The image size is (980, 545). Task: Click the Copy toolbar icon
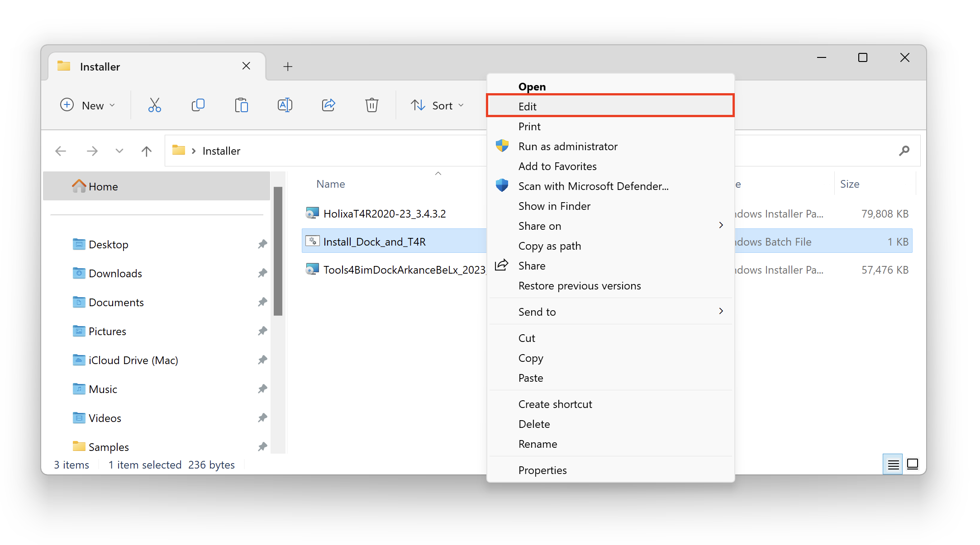coord(198,105)
